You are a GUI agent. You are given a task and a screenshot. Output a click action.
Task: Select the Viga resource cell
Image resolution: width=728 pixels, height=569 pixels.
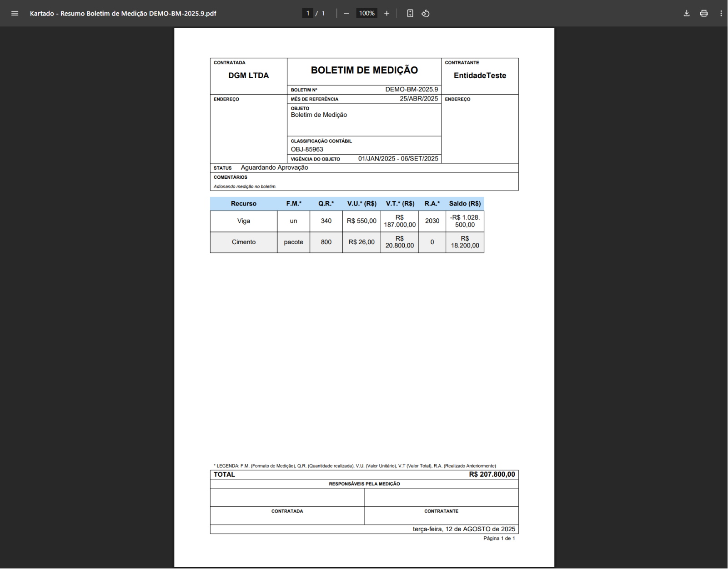[244, 221]
